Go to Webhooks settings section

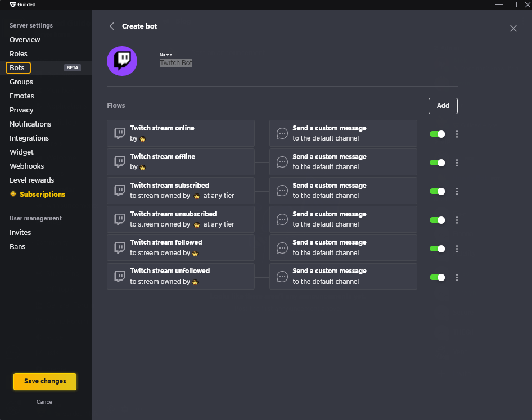click(27, 166)
